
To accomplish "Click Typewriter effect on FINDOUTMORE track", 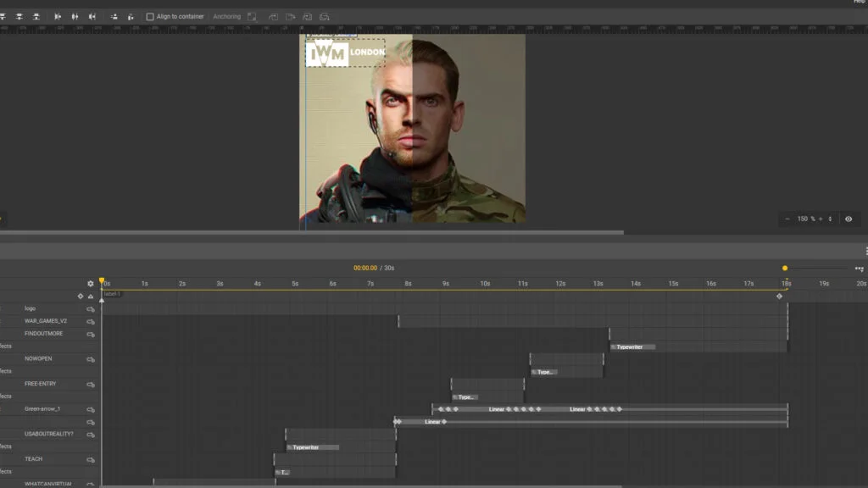I will pyautogui.click(x=632, y=347).
